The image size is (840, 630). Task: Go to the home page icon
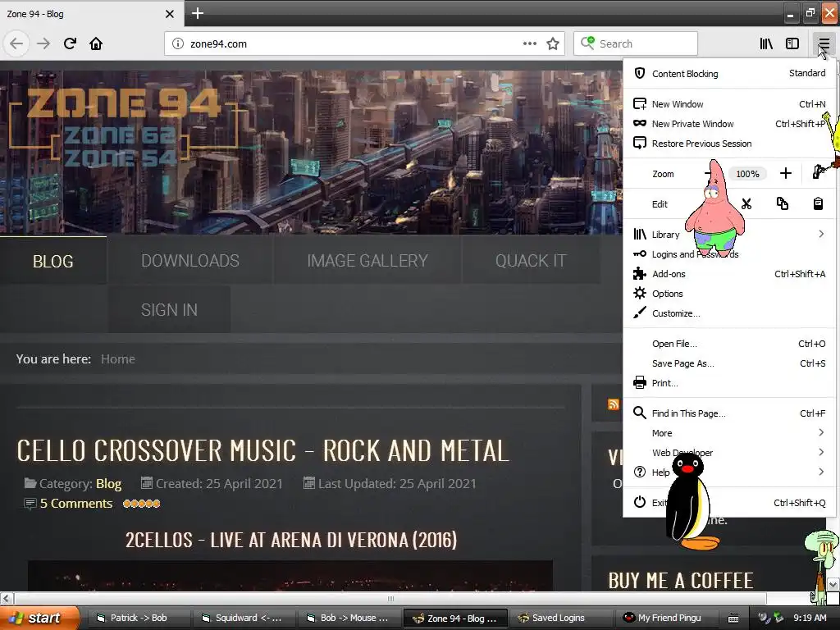tap(96, 43)
